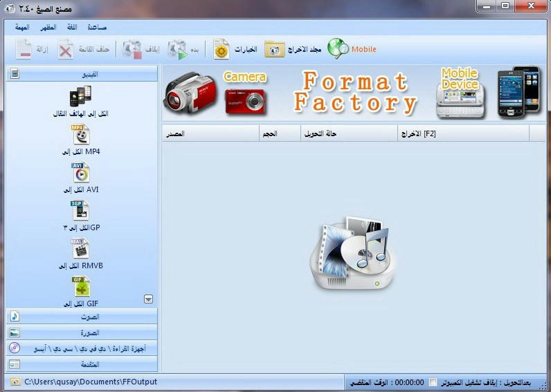
Task: Click the C:\Users\qusay\Documents\FFOutput path
Action: click(x=91, y=382)
